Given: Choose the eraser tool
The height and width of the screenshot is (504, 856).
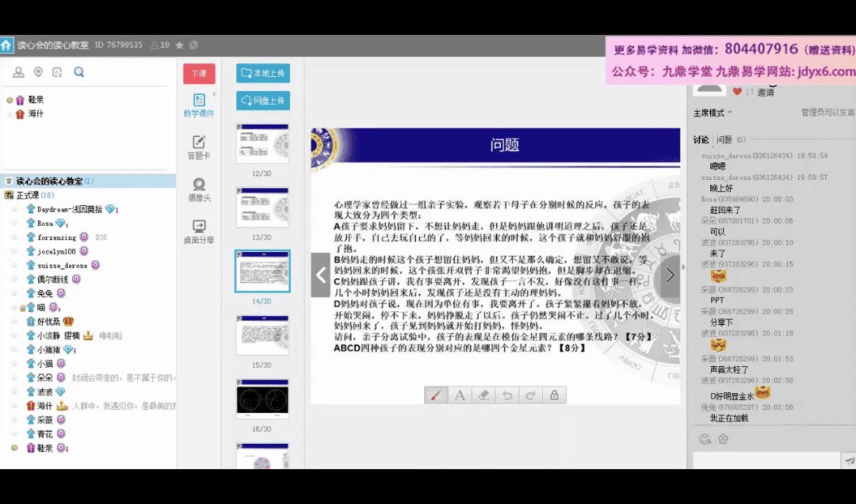Looking at the screenshot, I should click(x=483, y=395).
